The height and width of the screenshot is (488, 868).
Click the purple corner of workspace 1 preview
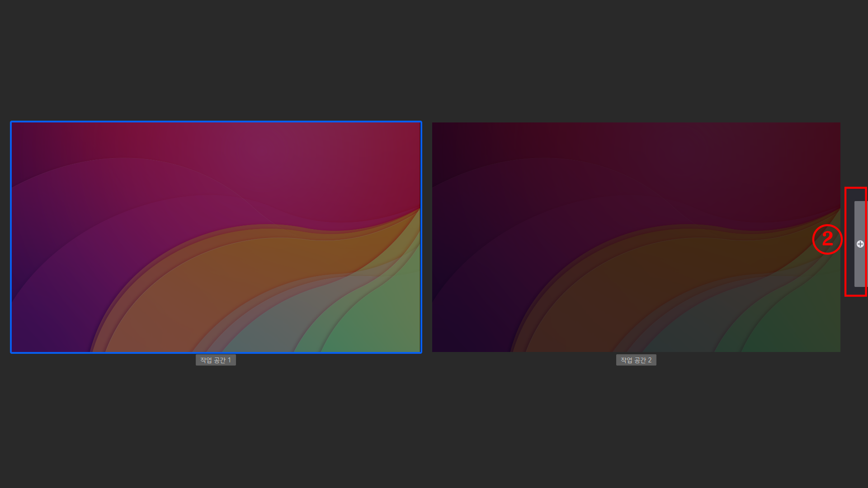[36, 316]
